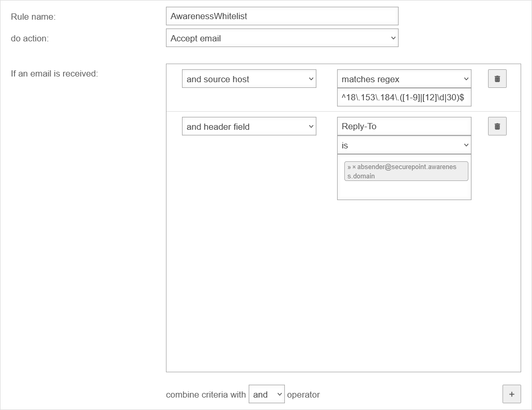Click the 'If an email is received:' label
The image size is (532, 410).
54,73
